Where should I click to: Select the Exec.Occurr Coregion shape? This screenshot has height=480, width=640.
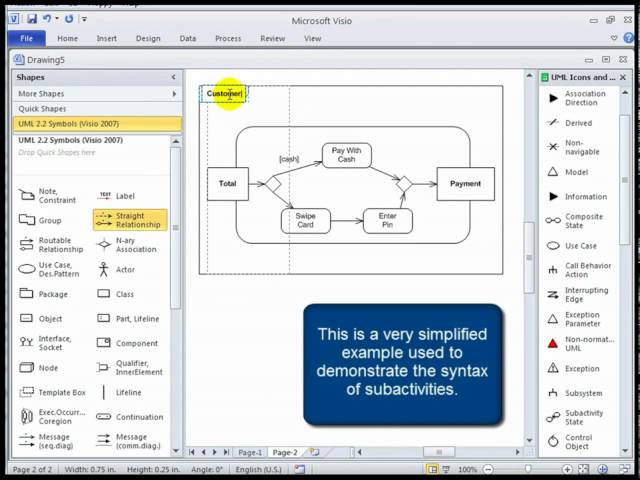pyautogui.click(x=53, y=416)
